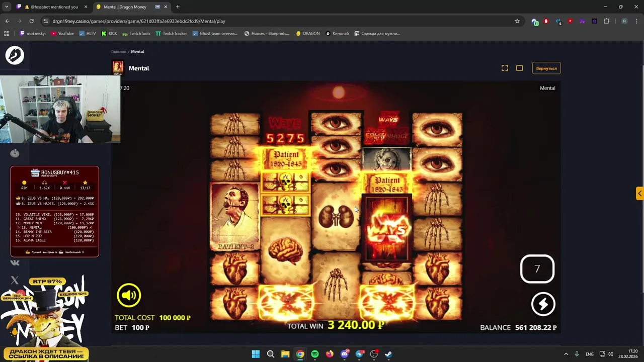The image size is (644, 362).
Task: Click the 5275 ways counter
Action: coord(286,138)
